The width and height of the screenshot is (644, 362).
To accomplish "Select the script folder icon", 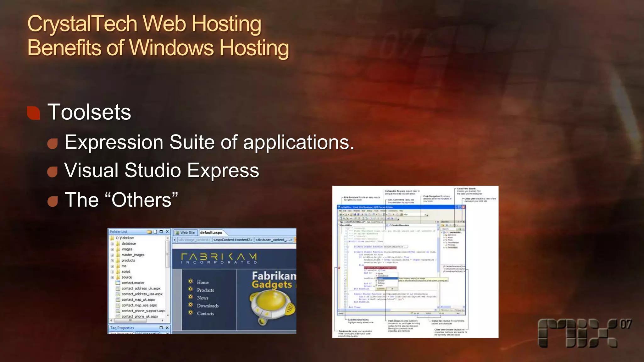I will [x=118, y=271].
